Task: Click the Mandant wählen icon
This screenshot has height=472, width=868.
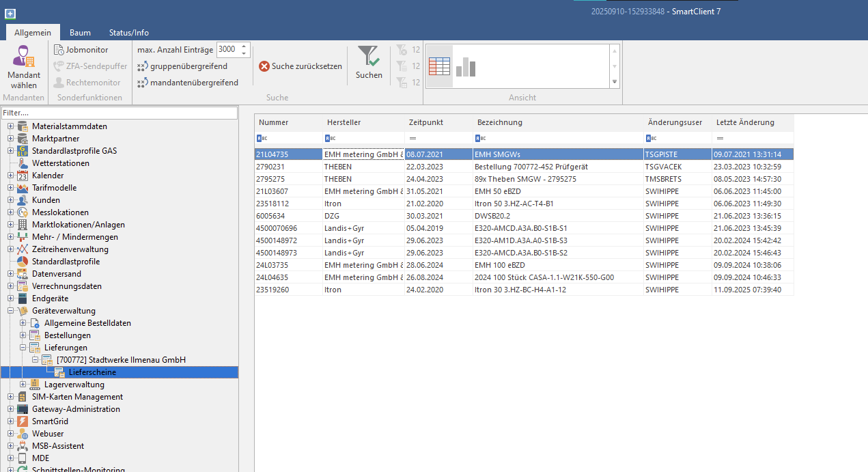Action: pyautogui.click(x=24, y=56)
